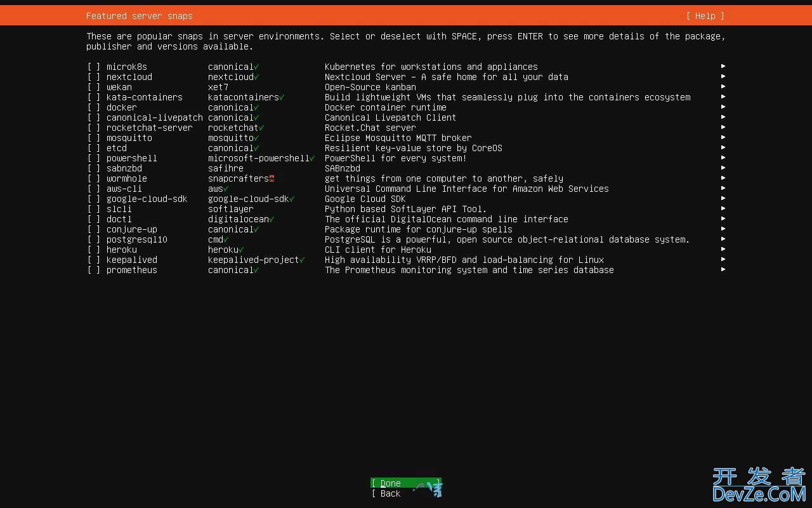Toggle the nextcloud snap checkbox
The height and width of the screenshot is (508, 812).
(x=94, y=77)
